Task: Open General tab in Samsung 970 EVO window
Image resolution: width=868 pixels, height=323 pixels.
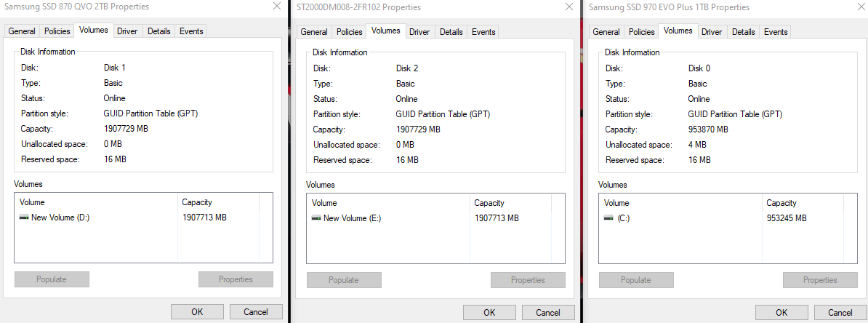Action: pyautogui.click(x=606, y=32)
